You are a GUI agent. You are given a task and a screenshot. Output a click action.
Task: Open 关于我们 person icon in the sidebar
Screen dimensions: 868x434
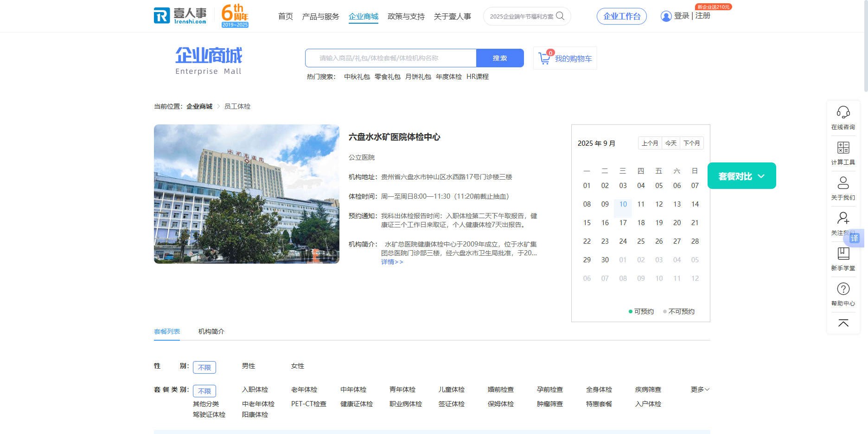pyautogui.click(x=843, y=183)
